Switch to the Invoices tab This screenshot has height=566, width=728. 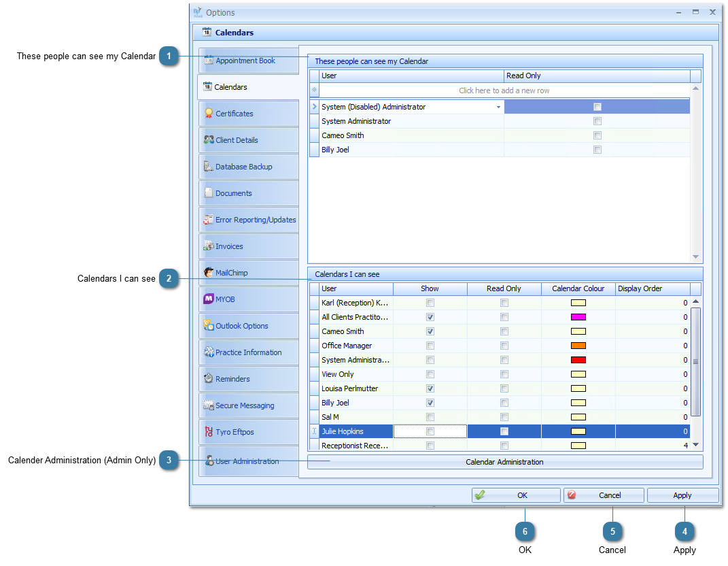point(249,246)
